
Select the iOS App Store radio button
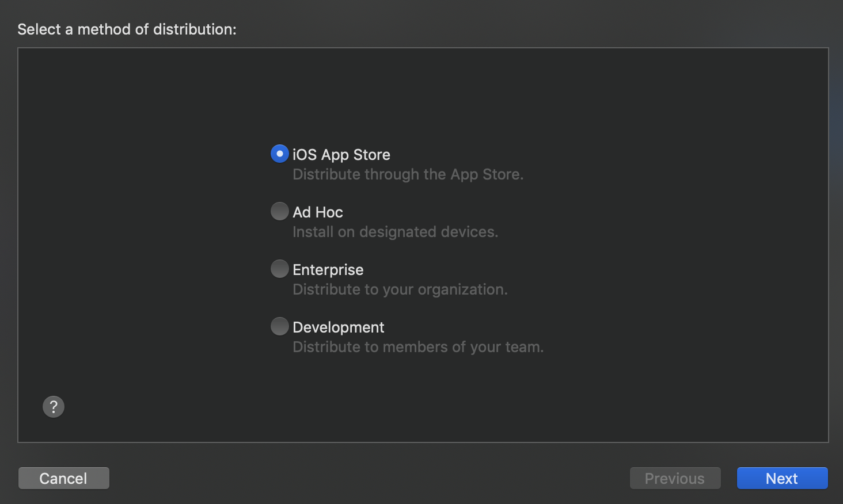pyautogui.click(x=279, y=154)
